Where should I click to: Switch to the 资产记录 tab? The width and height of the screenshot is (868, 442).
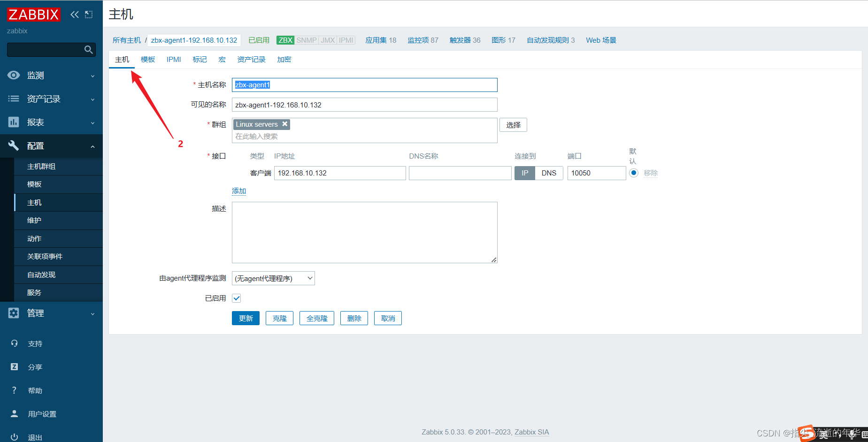pos(251,60)
